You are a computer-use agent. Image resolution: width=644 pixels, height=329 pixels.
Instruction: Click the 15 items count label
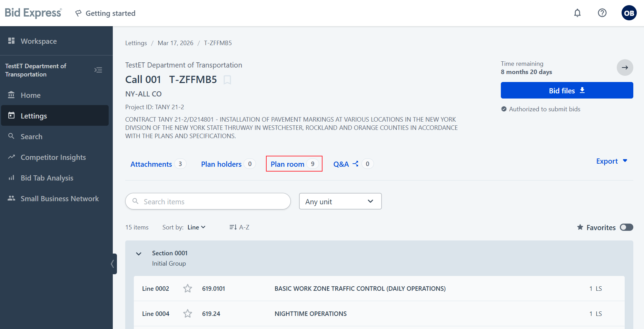pos(137,227)
